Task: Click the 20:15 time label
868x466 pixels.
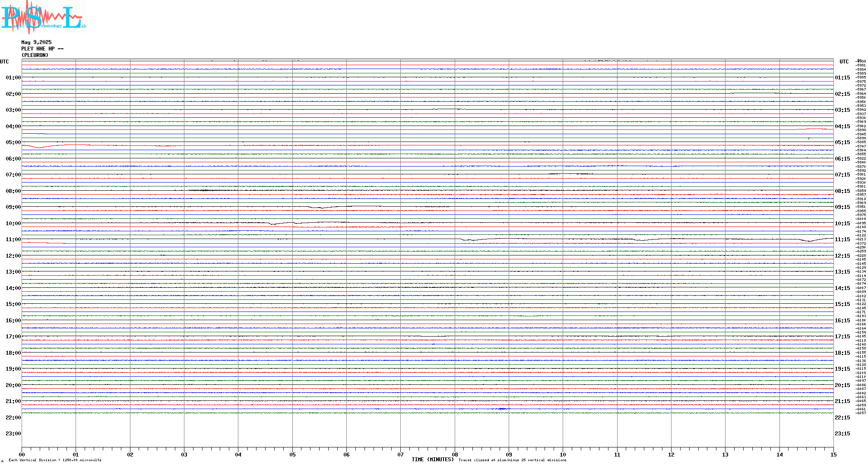Action: (x=843, y=385)
